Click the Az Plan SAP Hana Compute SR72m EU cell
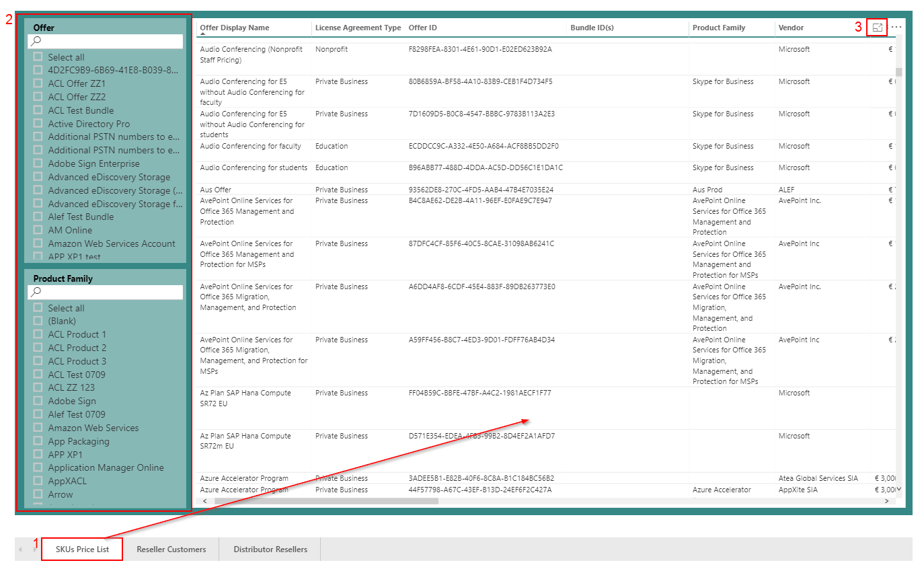Screen dimensions: 924x573 point(245,441)
